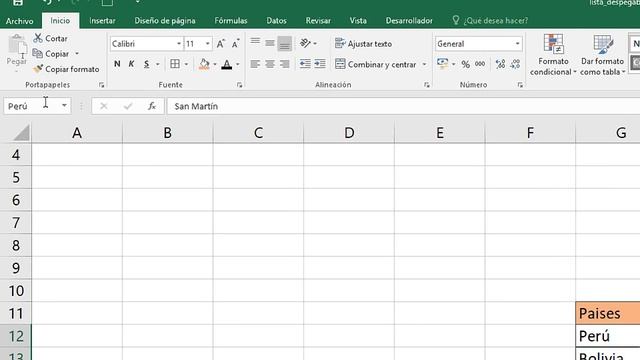Viewport: 640px width, 360px height.
Task: Increase decimal places icon
Action: tap(500, 64)
